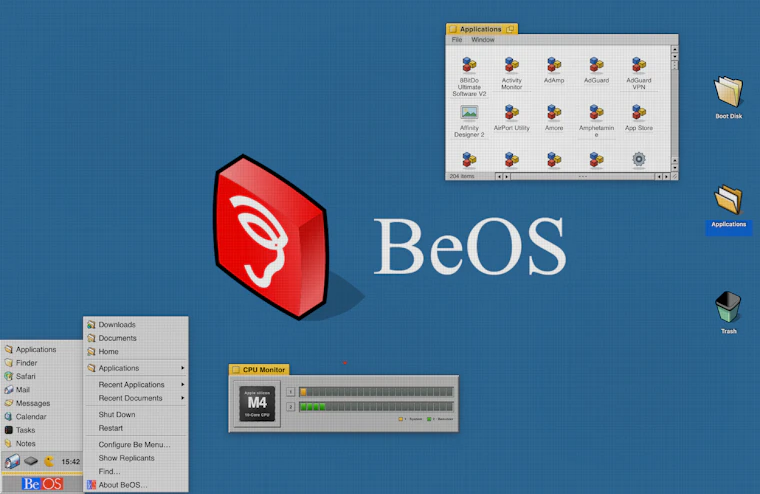
Task: Click the vertical scrollbar thumb in Applications window
Action: click(674, 65)
